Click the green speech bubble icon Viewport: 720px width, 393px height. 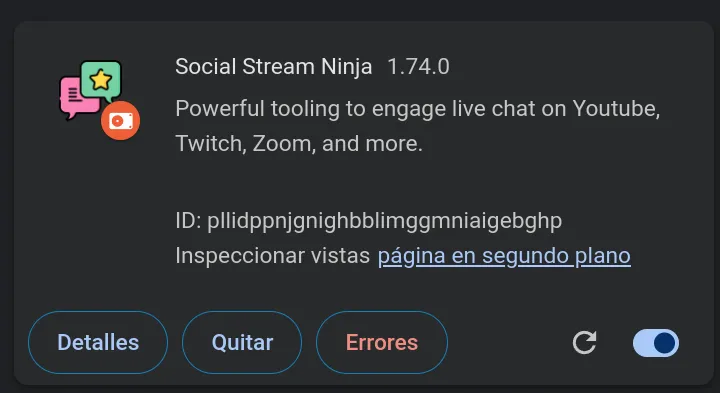pos(101,81)
